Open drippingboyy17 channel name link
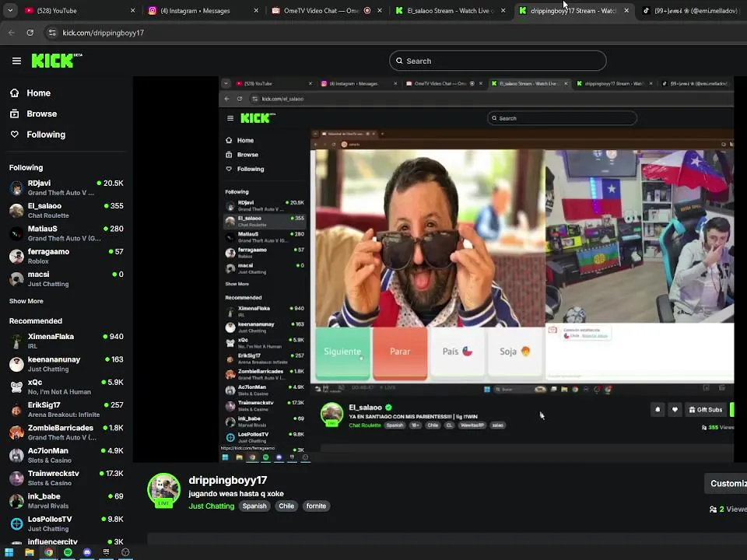747x560 pixels. (x=228, y=480)
